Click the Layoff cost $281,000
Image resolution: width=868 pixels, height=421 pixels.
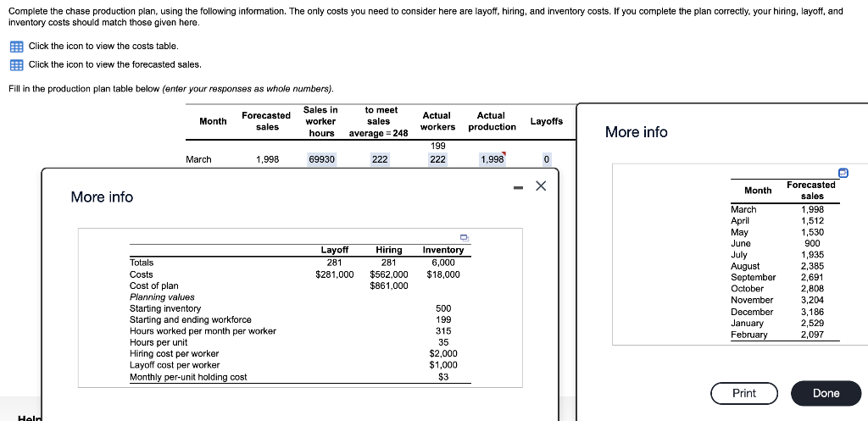click(334, 274)
